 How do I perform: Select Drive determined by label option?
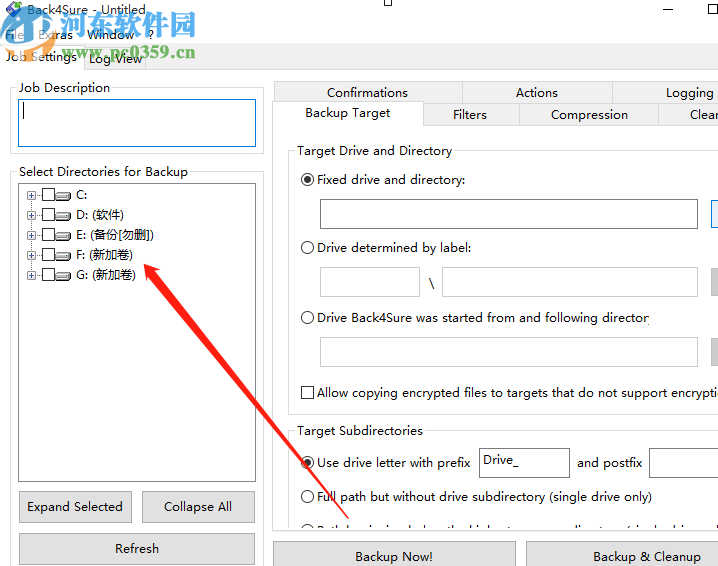pyautogui.click(x=307, y=248)
